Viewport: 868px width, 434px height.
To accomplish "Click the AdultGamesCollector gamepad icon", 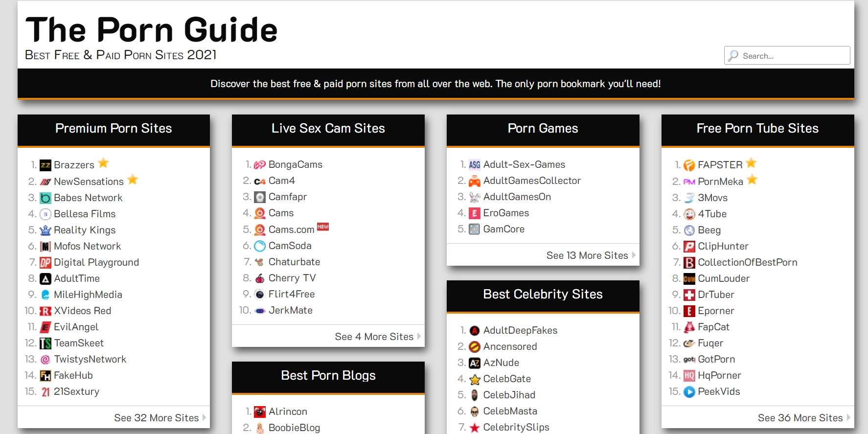I will pyautogui.click(x=475, y=181).
